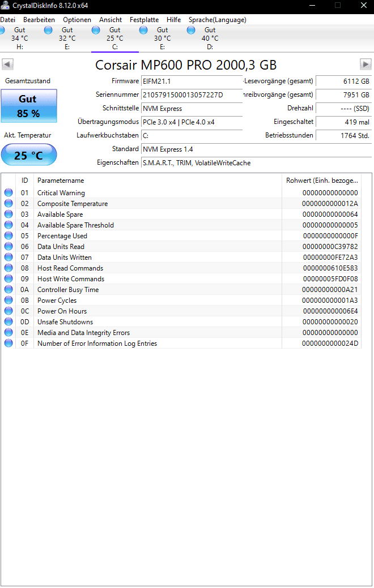
Task: Click status icon of Controller Busy Time row
Action: pos(8,290)
